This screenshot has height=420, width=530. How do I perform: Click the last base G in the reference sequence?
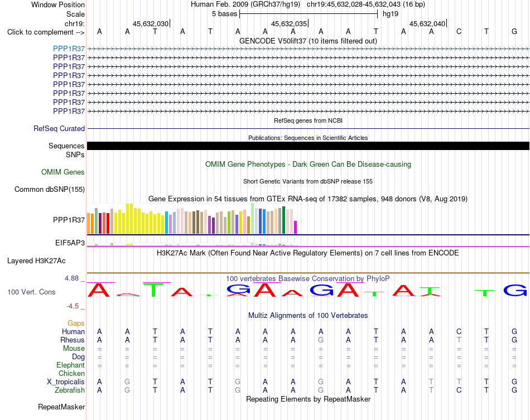[x=514, y=32]
